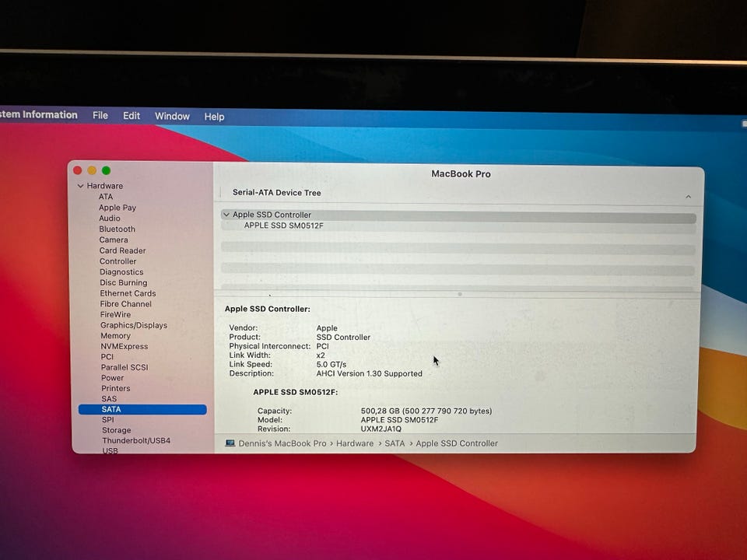Viewport: 747px width, 560px height.
Task: Select Disc Burning in the sidebar
Action: point(124,283)
